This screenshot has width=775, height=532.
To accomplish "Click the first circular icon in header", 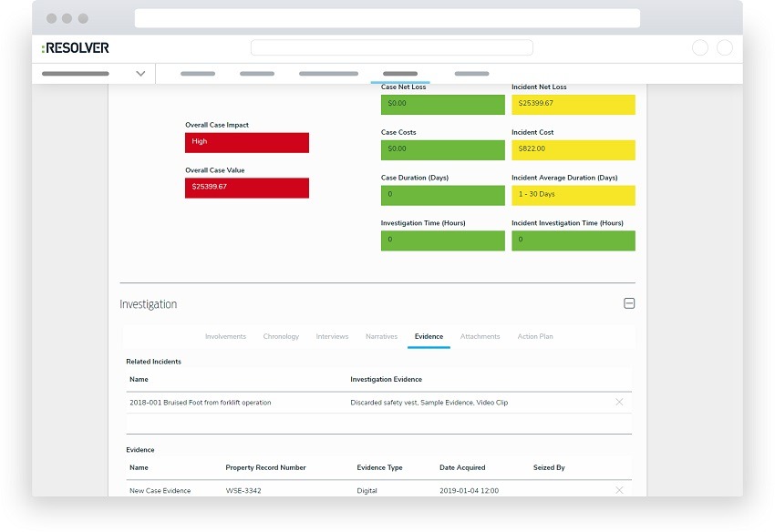I will point(700,48).
